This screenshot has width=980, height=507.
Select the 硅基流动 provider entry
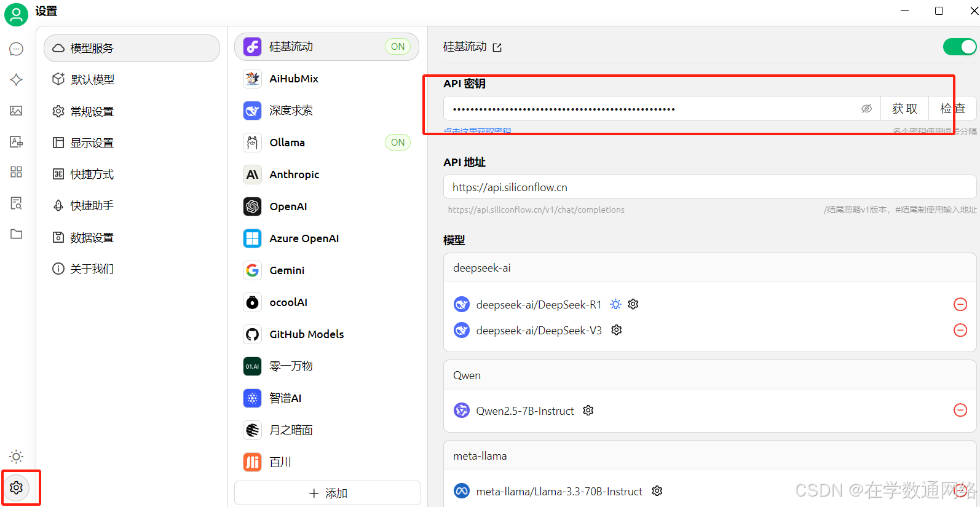[326, 47]
